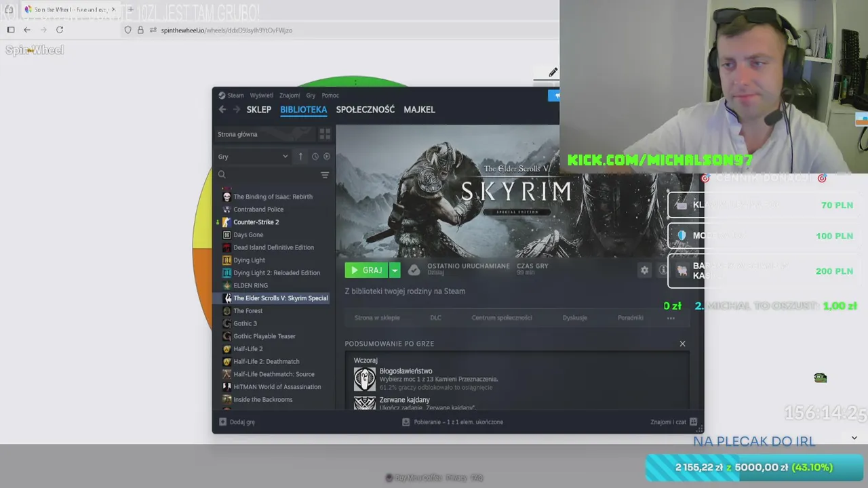Screen dimensions: 868x488
Task: Click the Contraband Police game icon
Action: tap(226, 209)
